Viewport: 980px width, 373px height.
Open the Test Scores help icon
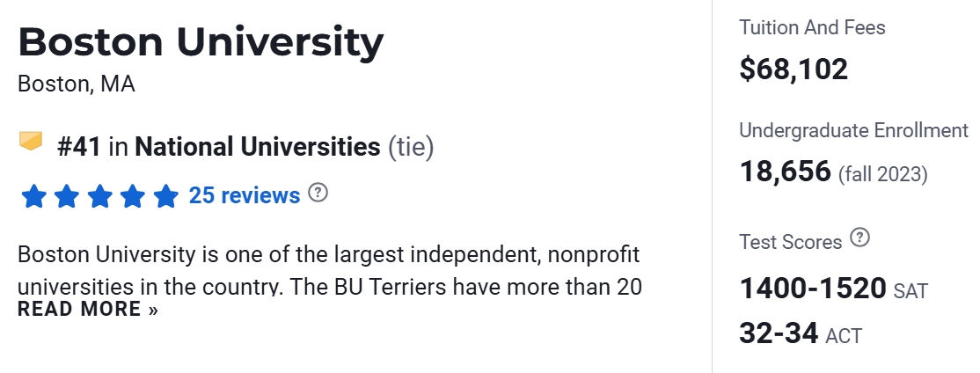(860, 238)
